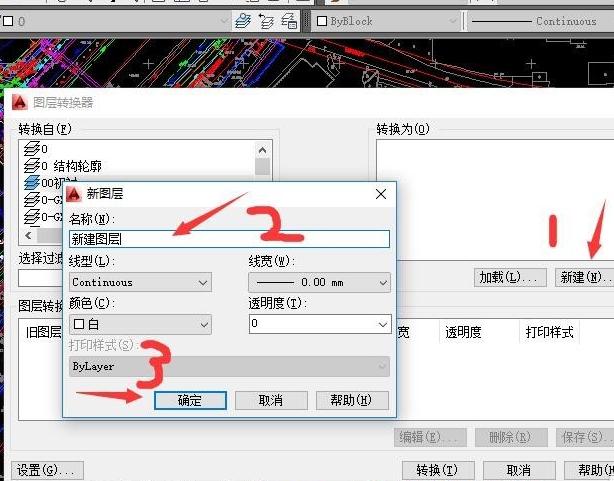This screenshot has height=481, width=614.
Task: Click the scroll-up arrow of the layer list
Action: (x=262, y=150)
